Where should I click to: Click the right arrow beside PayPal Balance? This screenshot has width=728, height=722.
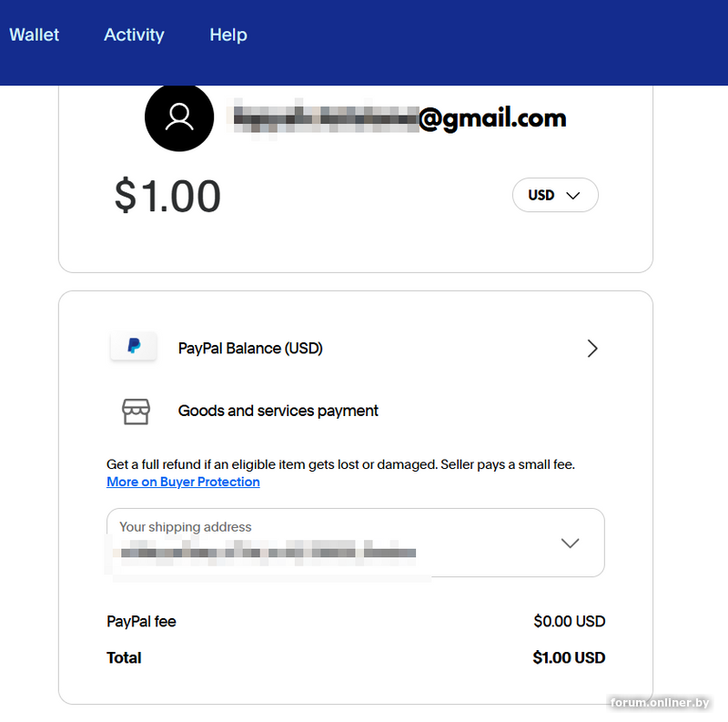592,348
